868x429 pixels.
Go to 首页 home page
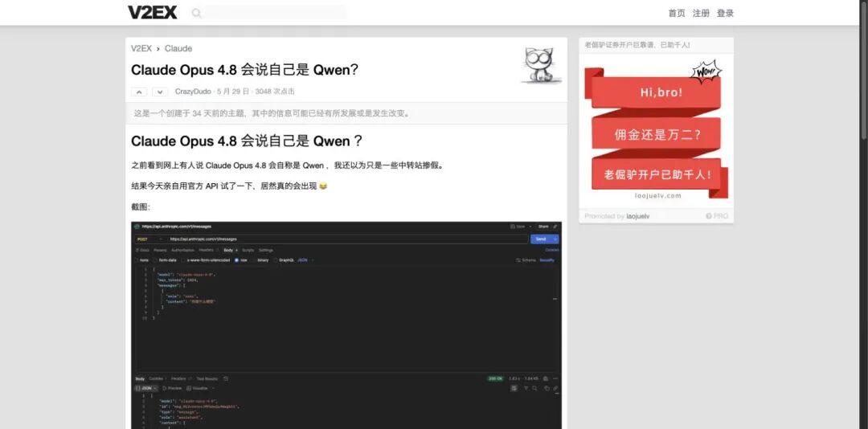click(677, 14)
